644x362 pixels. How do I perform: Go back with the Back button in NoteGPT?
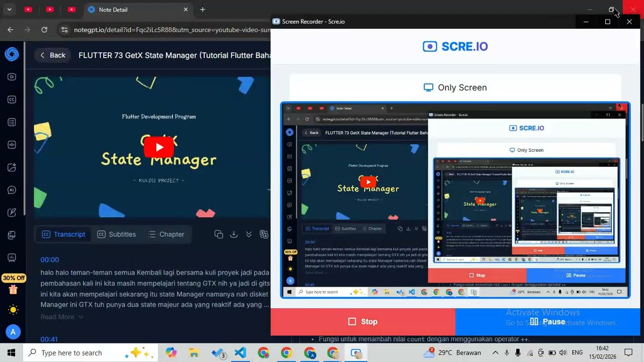coord(53,55)
